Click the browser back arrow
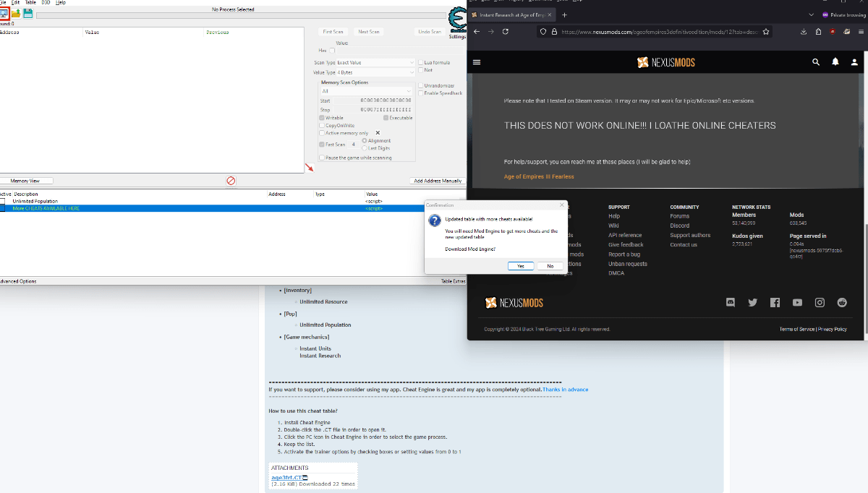 point(477,32)
